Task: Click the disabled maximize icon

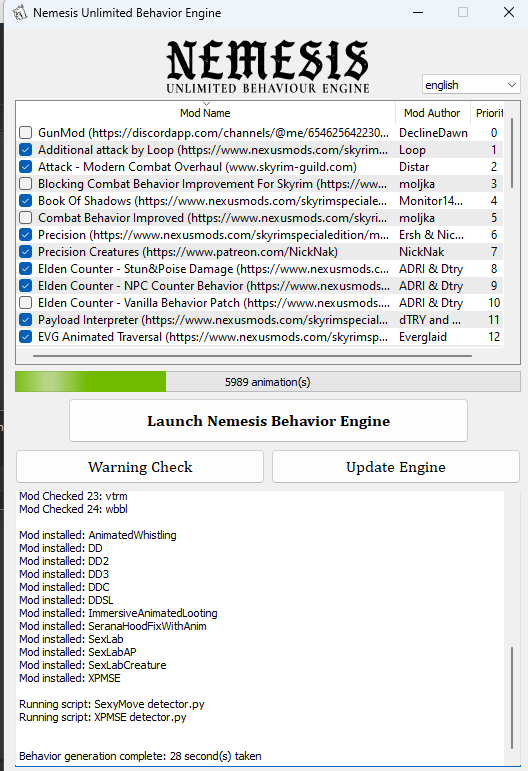Action: point(463,12)
